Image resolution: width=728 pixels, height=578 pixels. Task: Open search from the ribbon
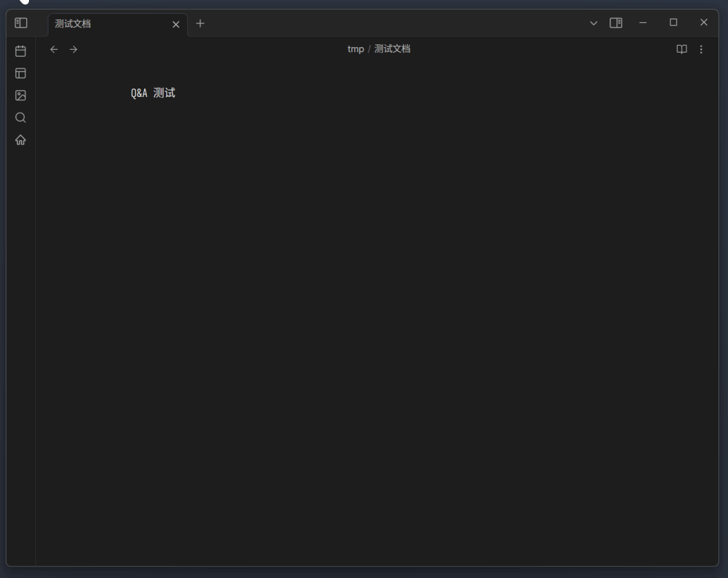[x=20, y=118]
